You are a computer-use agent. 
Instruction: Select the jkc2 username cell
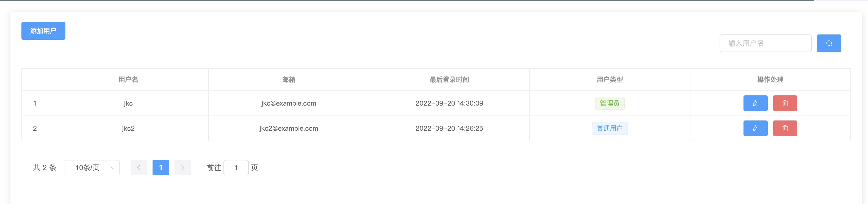tap(128, 128)
